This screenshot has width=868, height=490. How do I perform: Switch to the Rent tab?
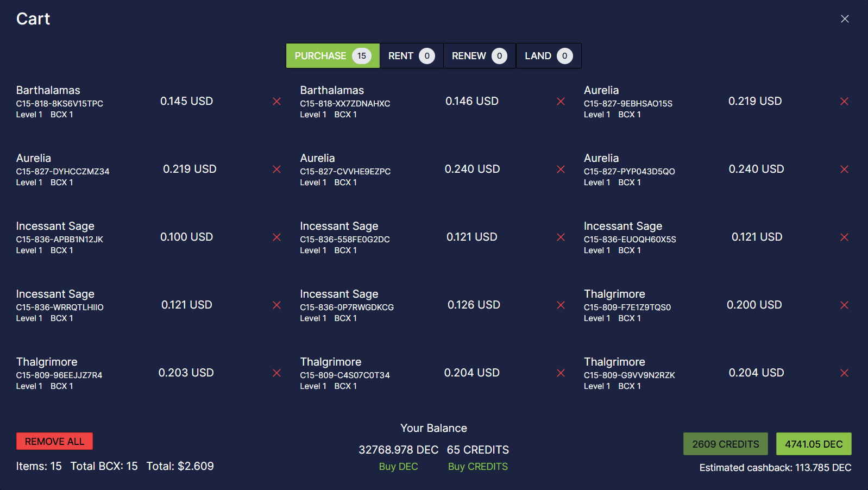(411, 56)
